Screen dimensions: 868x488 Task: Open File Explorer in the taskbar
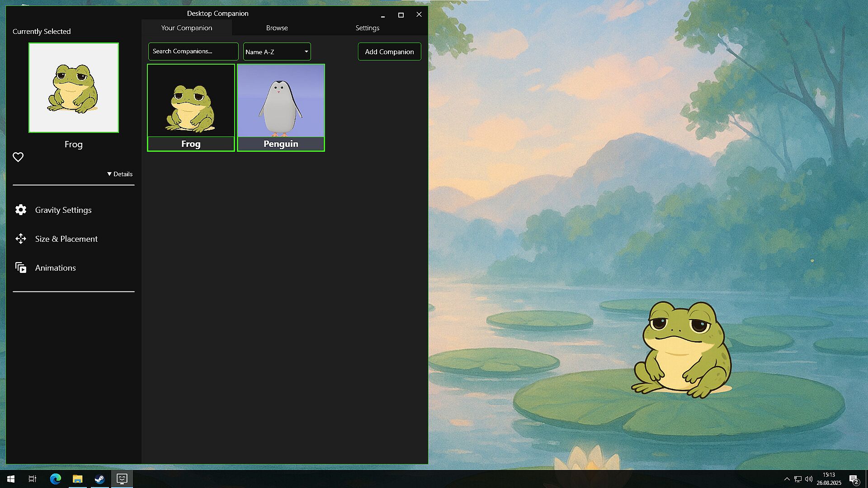pyautogui.click(x=77, y=479)
